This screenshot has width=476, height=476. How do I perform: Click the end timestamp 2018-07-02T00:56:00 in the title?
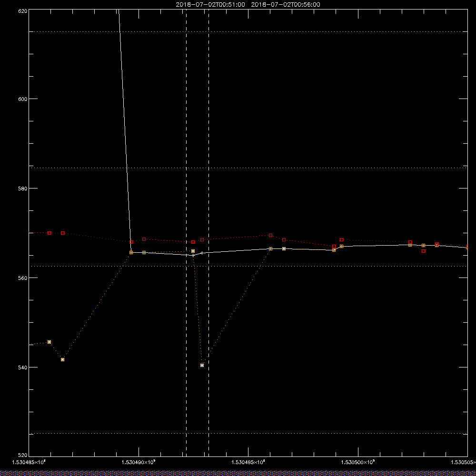pos(286,5)
